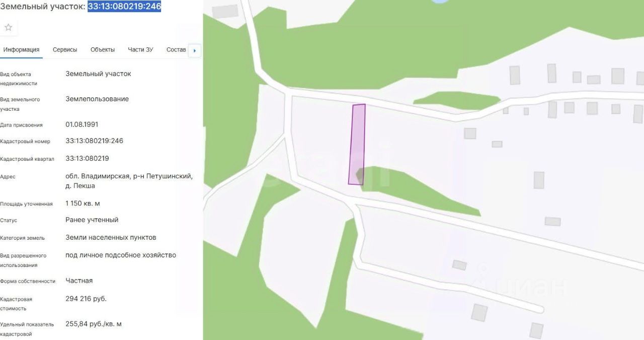
Task: Click the cadastral cost 294 216 руб.
Action: tap(86, 299)
